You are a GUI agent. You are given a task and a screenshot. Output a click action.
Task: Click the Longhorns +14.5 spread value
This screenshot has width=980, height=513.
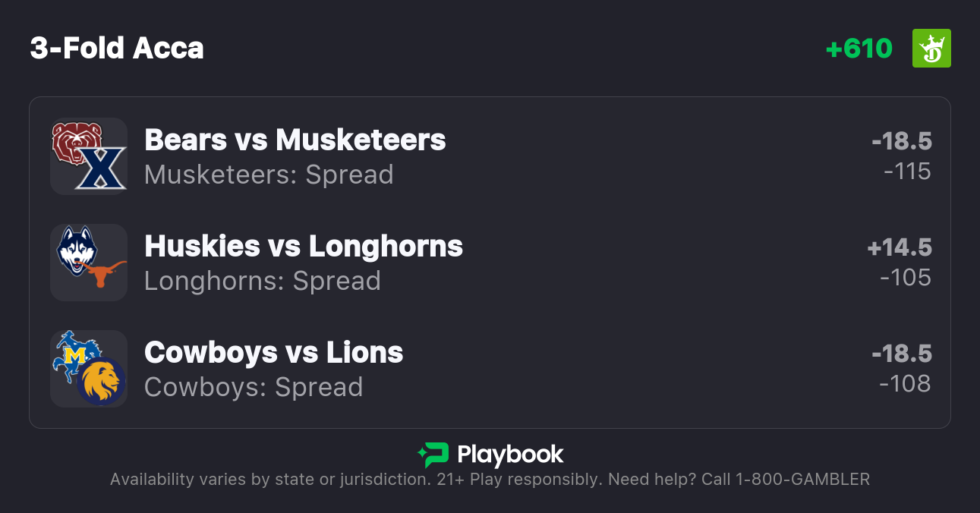(x=900, y=247)
